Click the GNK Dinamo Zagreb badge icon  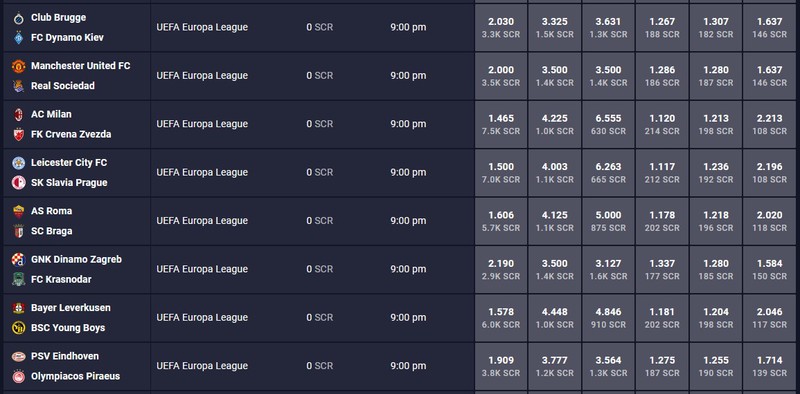pyautogui.click(x=18, y=260)
